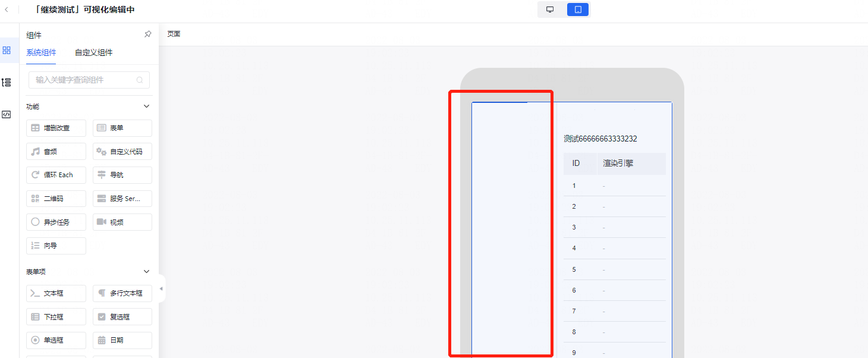Pick the 向导 component
This screenshot has width=868, height=358.
point(56,246)
